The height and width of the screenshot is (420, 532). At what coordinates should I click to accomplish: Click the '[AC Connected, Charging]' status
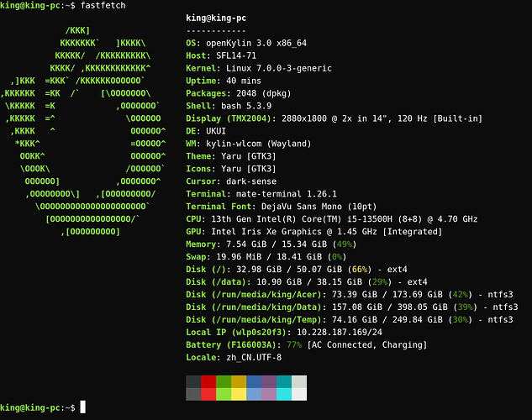coord(367,344)
